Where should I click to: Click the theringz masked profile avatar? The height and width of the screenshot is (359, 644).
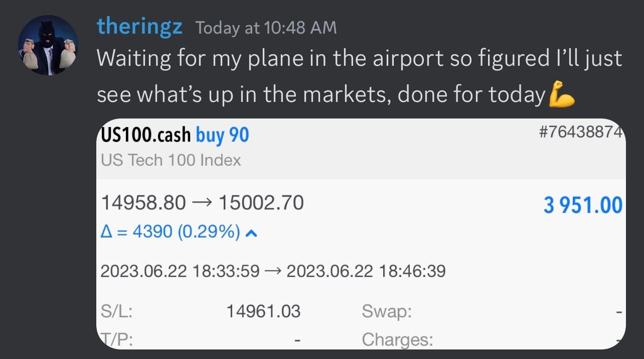48,45
